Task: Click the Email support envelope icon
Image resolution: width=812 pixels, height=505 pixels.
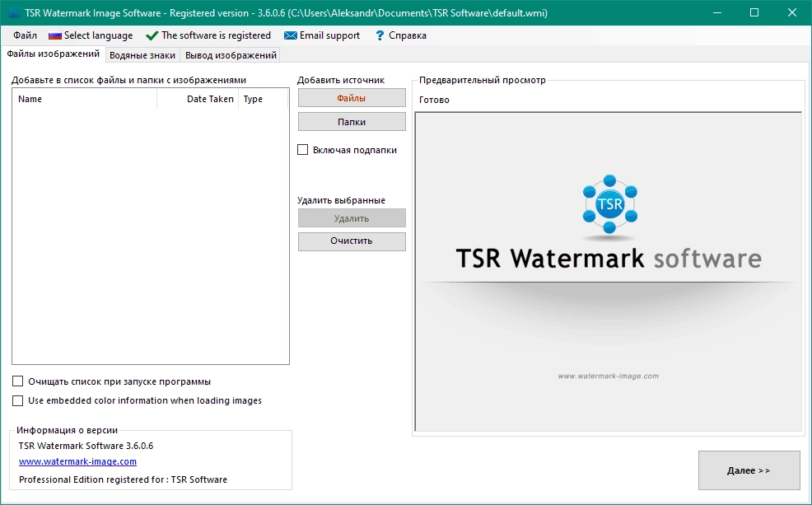Action: 291,35
